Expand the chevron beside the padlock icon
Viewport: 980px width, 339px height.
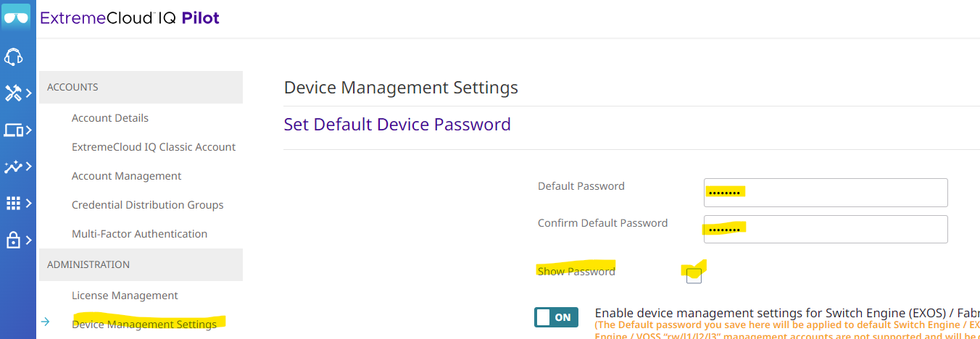29,240
